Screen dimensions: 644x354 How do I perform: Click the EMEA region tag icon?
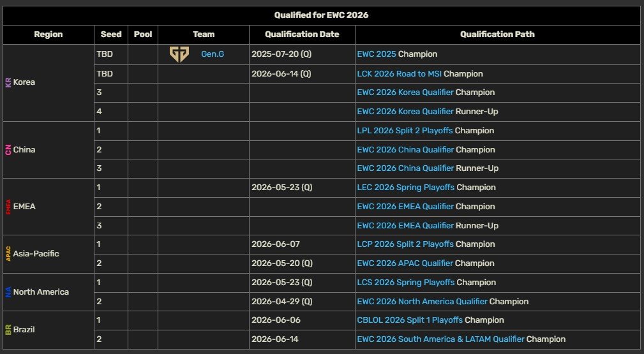click(8, 207)
